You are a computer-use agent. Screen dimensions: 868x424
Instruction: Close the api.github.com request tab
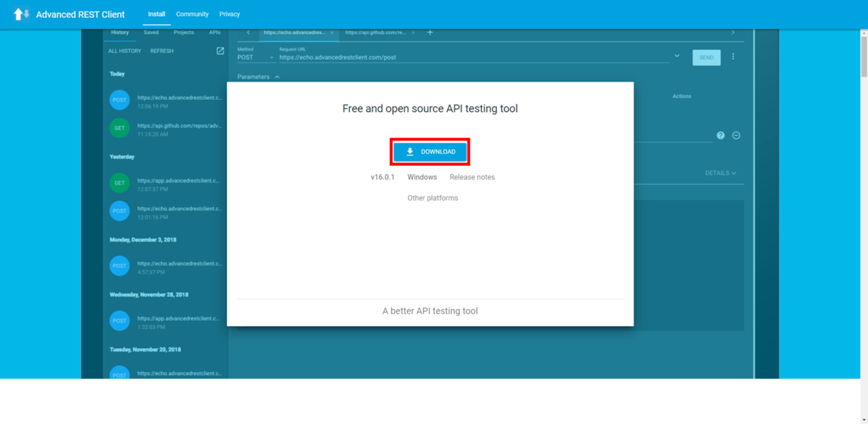click(x=413, y=33)
